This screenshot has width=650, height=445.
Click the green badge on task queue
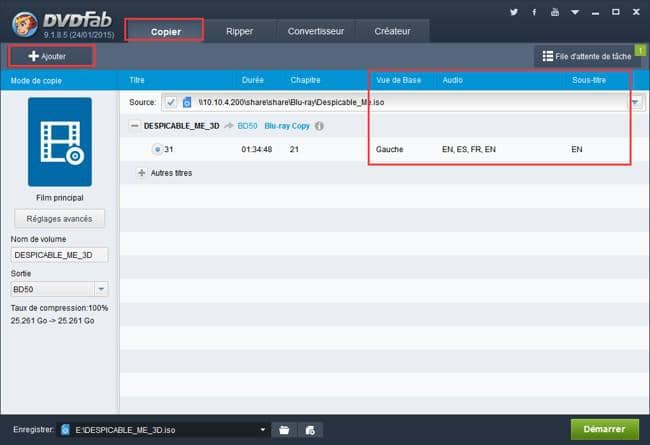[641, 51]
